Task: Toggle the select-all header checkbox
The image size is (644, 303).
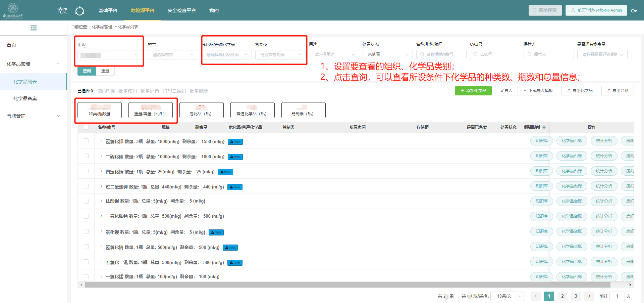Action: (x=86, y=127)
